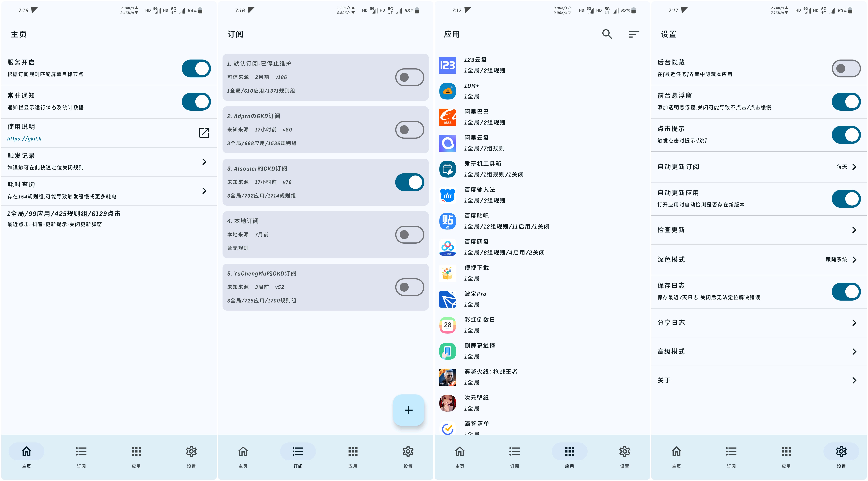The width and height of the screenshot is (868, 481).
Task: Toggle the 保存日志 switch
Action: coord(846,291)
